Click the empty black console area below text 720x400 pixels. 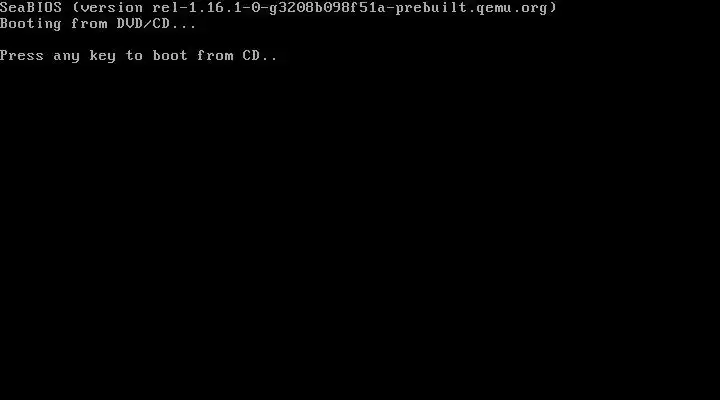pyautogui.click(x=360, y=230)
